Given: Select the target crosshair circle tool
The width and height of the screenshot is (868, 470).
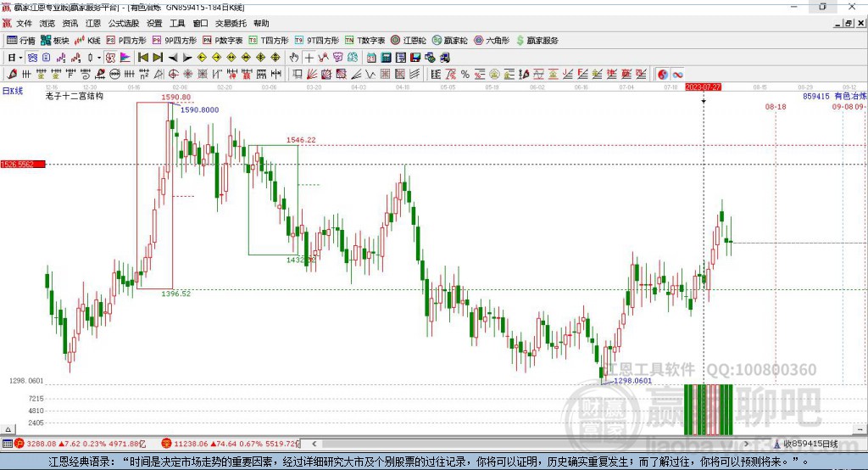Looking at the screenshot, I should (x=173, y=75).
